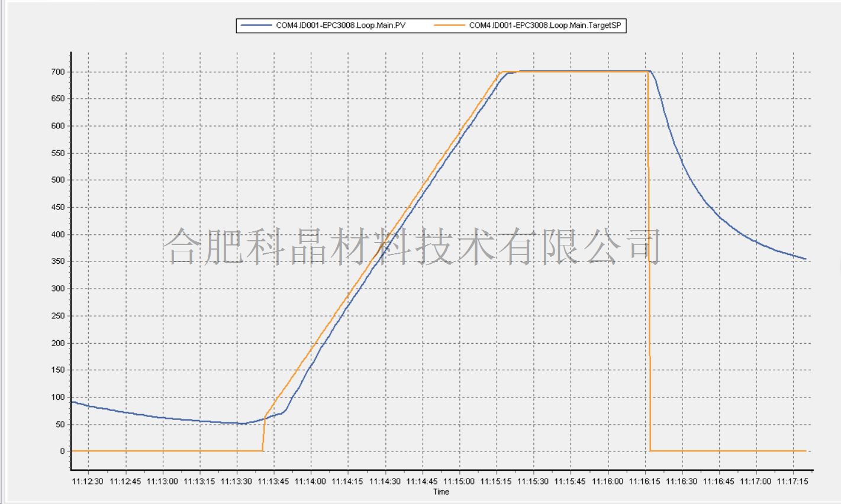The image size is (841, 504).
Task: Click the 11:17:15 time axis label
Action: [x=793, y=482]
